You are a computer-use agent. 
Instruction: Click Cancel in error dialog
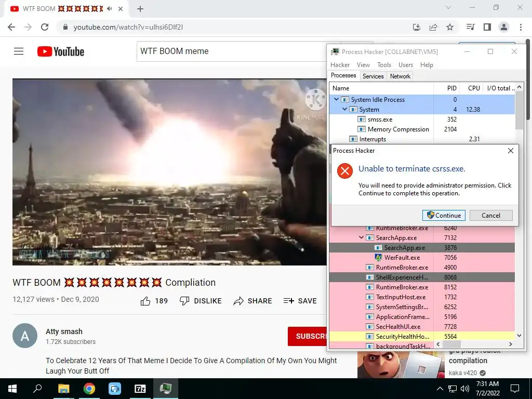[x=490, y=216]
